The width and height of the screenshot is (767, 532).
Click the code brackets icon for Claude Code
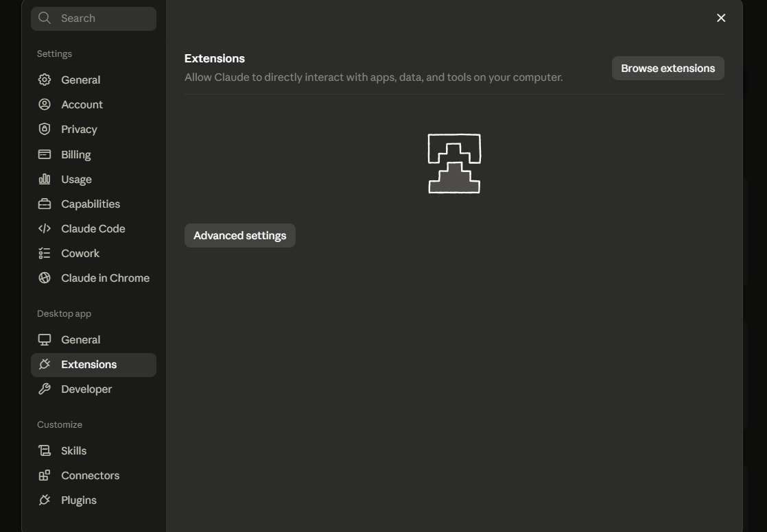tap(45, 228)
